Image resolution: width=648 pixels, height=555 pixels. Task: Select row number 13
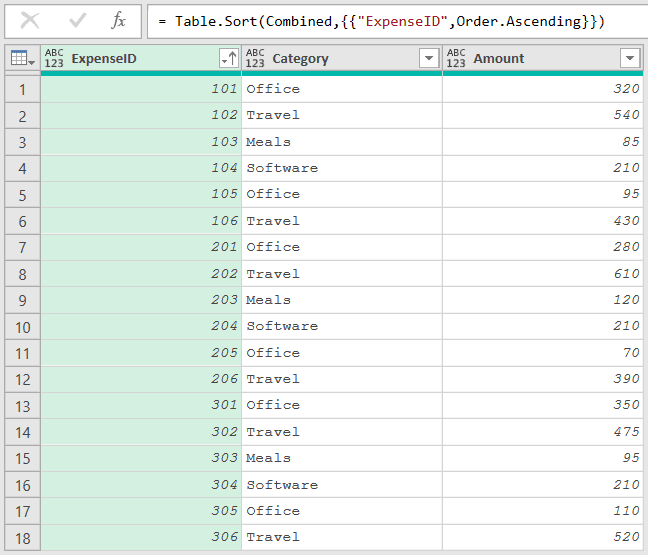tap(22, 406)
